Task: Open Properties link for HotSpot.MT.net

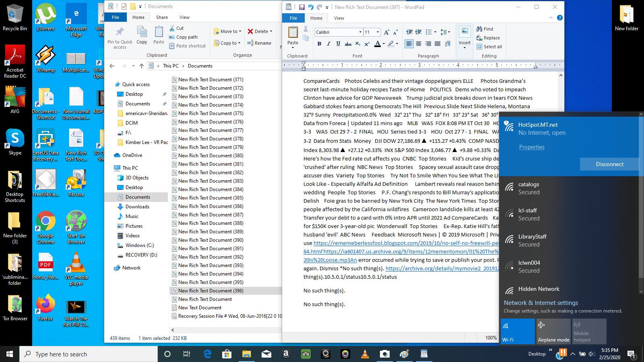Action: [532, 147]
